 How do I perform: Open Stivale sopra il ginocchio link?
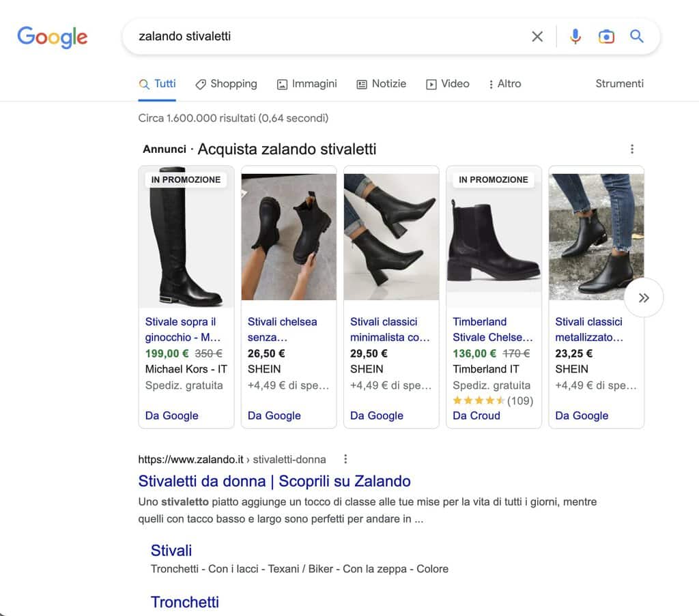tap(183, 329)
